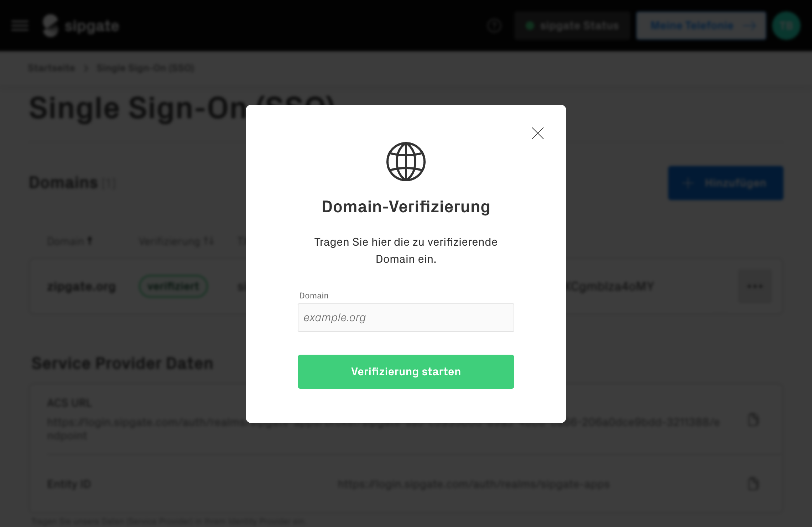This screenshot has width=812, height=527.
Task: Click the verifiziert status badge
Action: 173,286
